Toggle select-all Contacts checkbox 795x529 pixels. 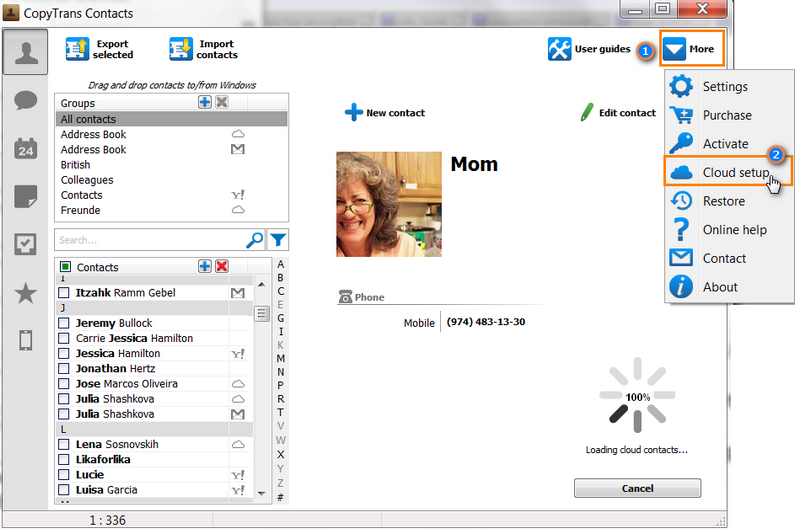tap(65, 267)
